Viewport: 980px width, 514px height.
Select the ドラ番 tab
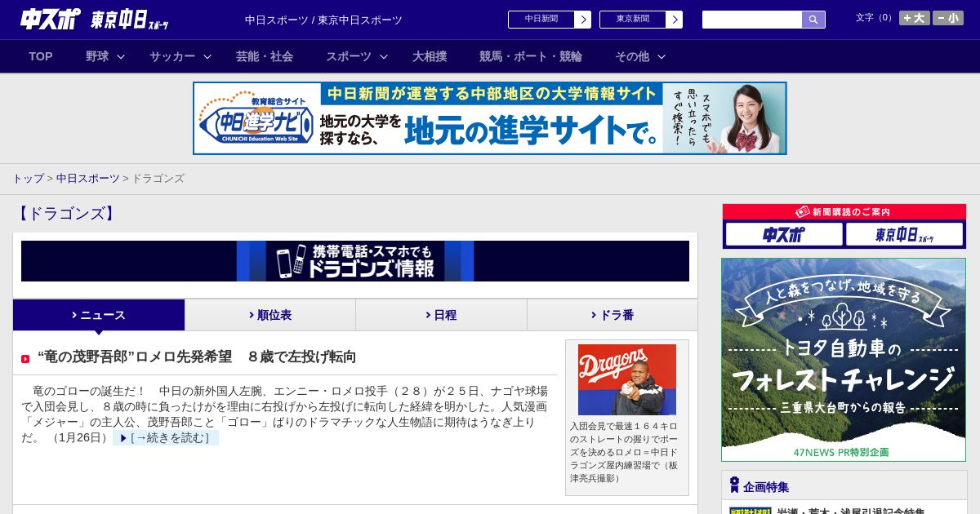coord(612,315)
